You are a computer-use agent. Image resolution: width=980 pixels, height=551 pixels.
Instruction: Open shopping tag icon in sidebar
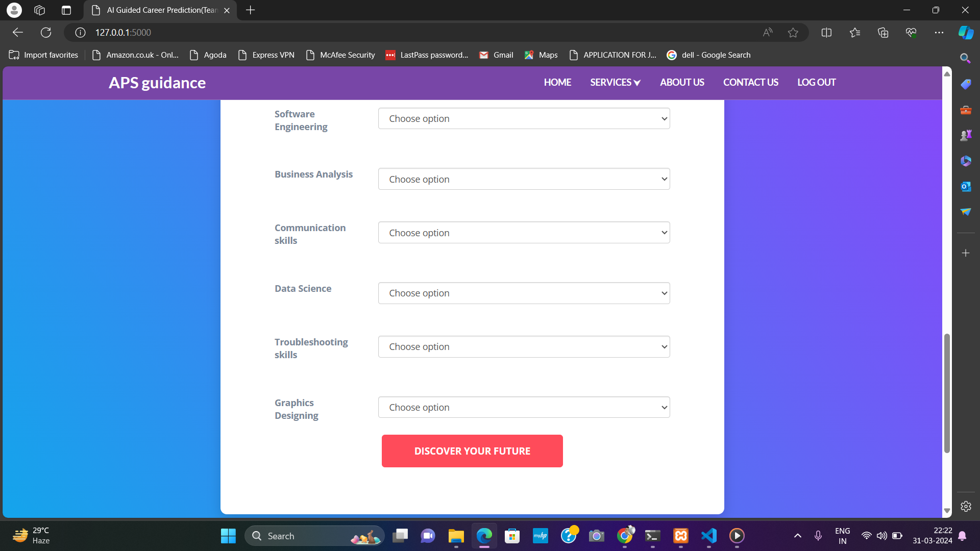[965, 84]
